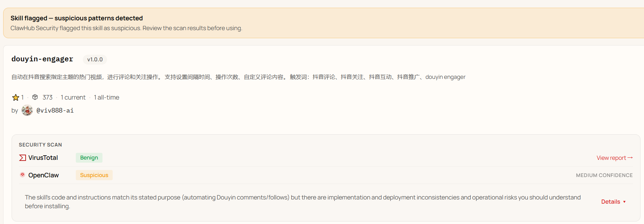Click the "Skill flagged" warning banner heading
This screenshot has height=224, width=644.
(x=77, y=18)
